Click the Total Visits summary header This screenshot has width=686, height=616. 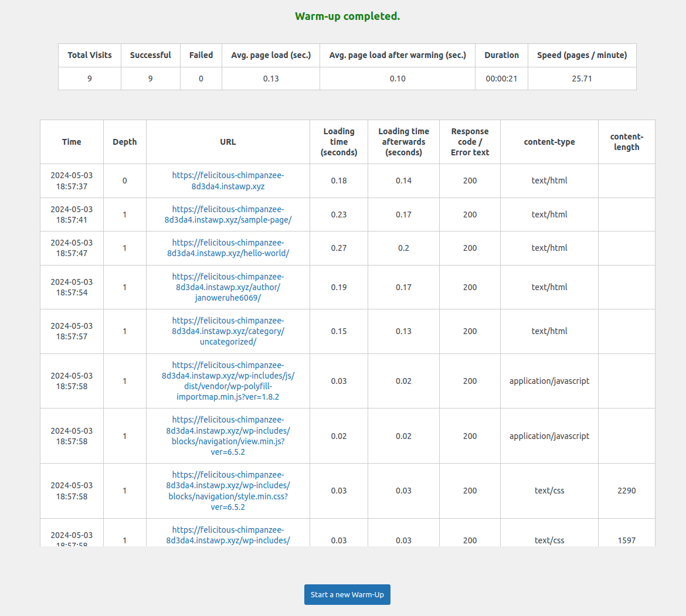(x=90, y=55)
